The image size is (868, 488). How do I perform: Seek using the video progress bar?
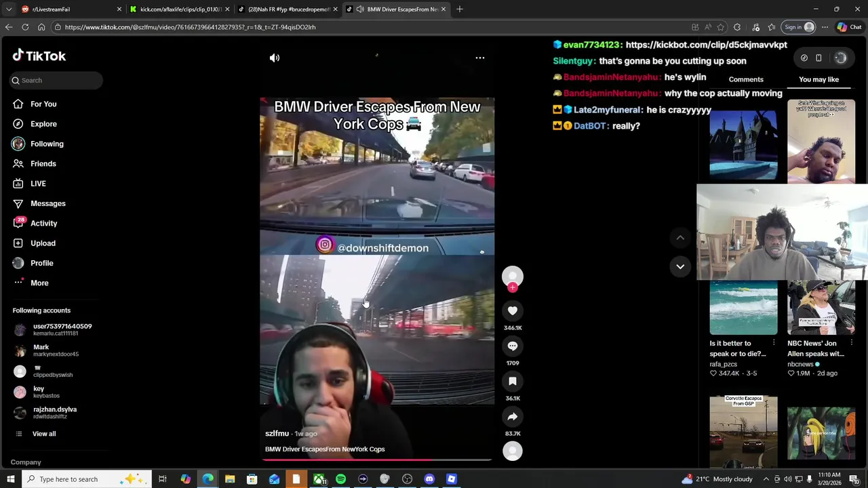(377, 460)
